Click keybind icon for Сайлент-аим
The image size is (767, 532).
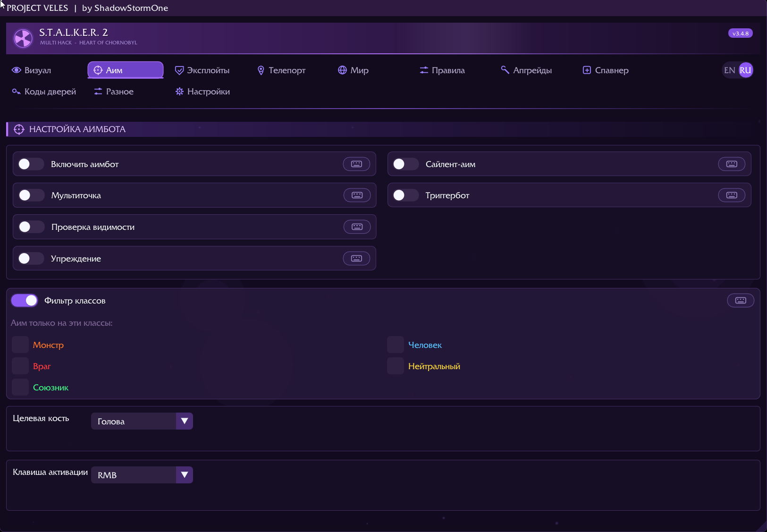(x=732, y=164)
